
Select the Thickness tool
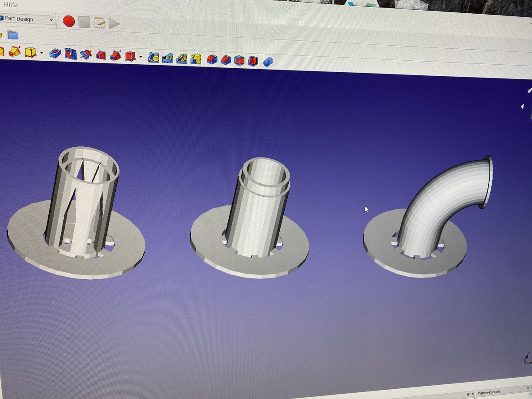click(x=253, y=61)
